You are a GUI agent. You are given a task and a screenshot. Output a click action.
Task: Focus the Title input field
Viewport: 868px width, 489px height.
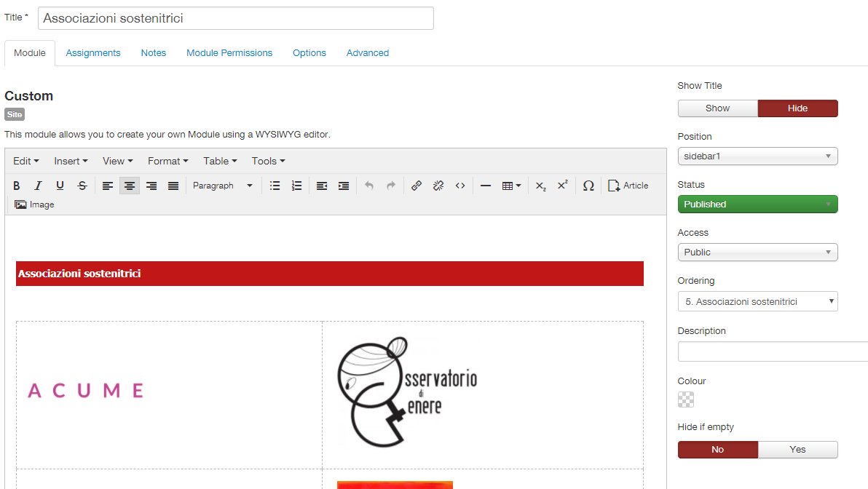coord(236,18)
